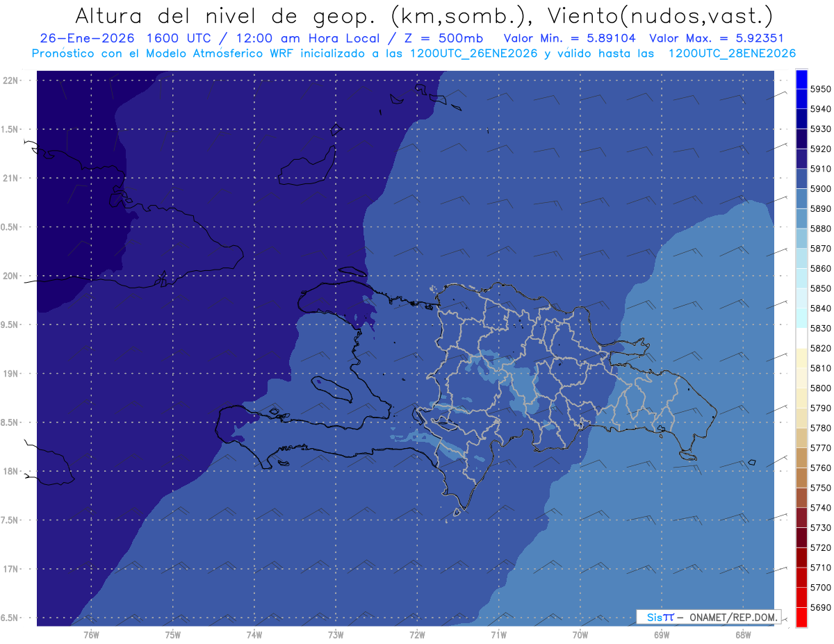Click the '18N' latitude label
The width and height of the screenshot is (834, 644).
click(x=11, y=471)
